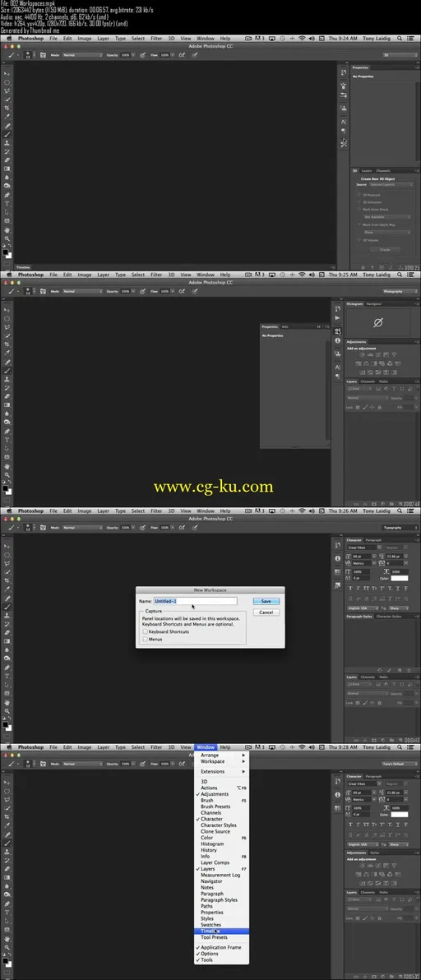Choose Timeline in the Window menu
Screen dimensions: 421x980
[221, 931]
